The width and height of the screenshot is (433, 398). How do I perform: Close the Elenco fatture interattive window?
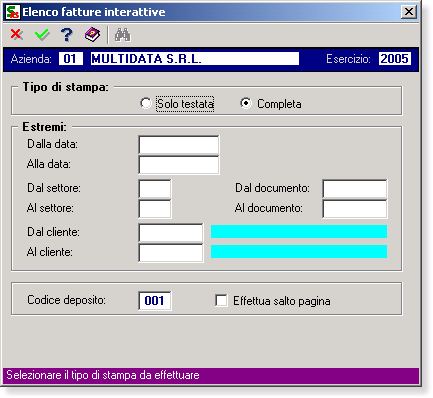coord(409,12)
